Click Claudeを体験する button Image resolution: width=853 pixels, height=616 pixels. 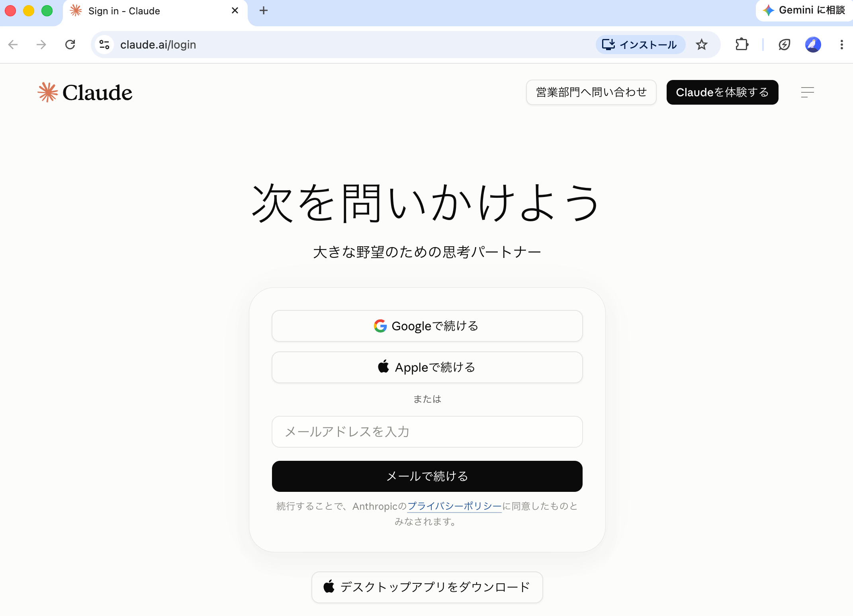pyautogui.click(x=722, y=92)
